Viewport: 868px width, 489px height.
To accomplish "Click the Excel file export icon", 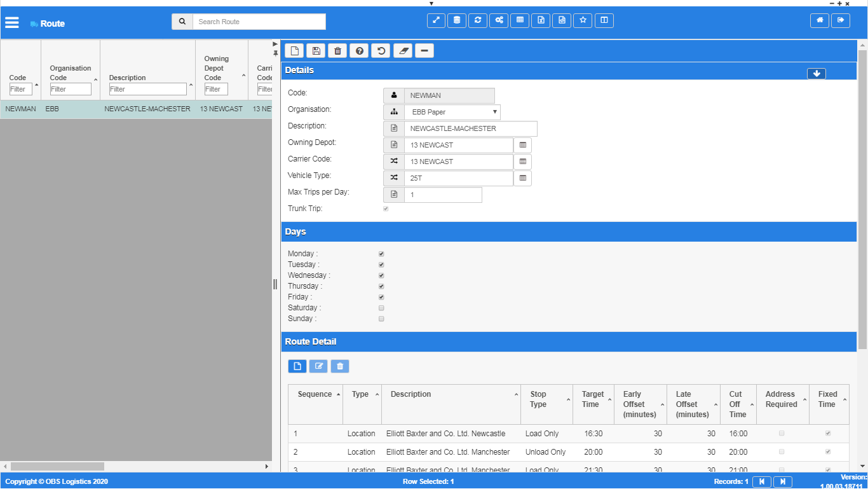I will (x=541, y=20).
